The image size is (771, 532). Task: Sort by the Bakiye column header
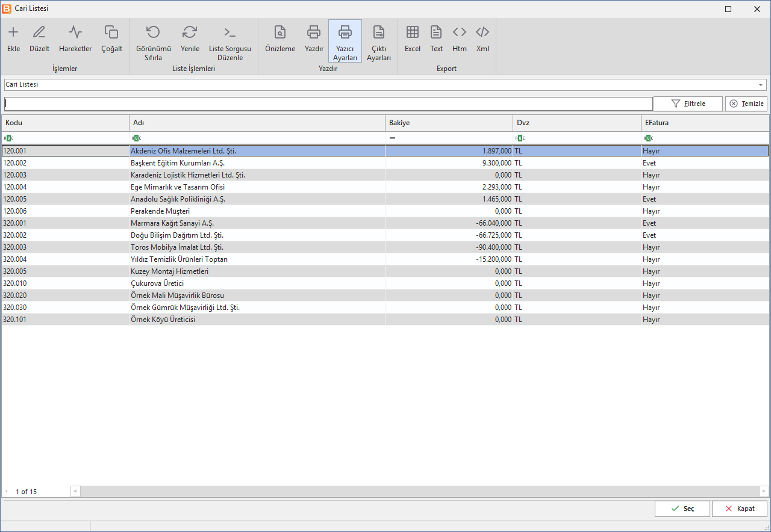449,123
